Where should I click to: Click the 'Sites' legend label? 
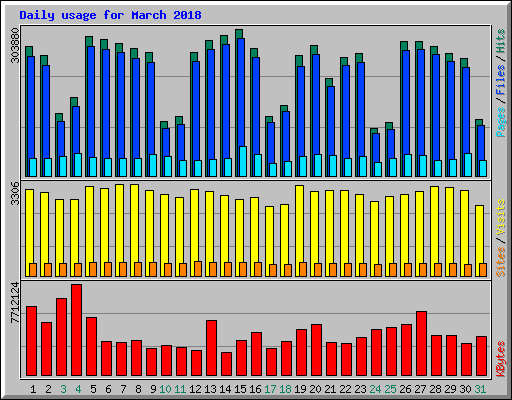click(x=500, y=262)
